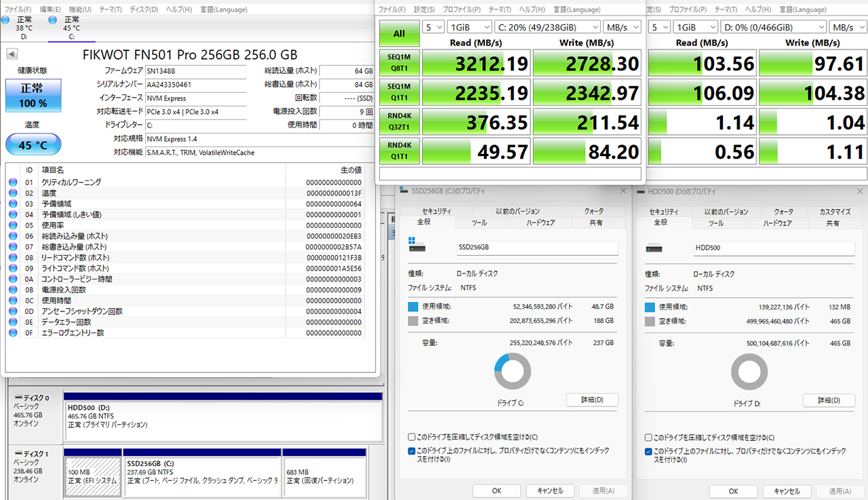This screenshot has height=500, width=868.
Task: Open 編集(E) menu in CrystalDiskInfo
Action: pyautogui.click(x=50, y=9)
